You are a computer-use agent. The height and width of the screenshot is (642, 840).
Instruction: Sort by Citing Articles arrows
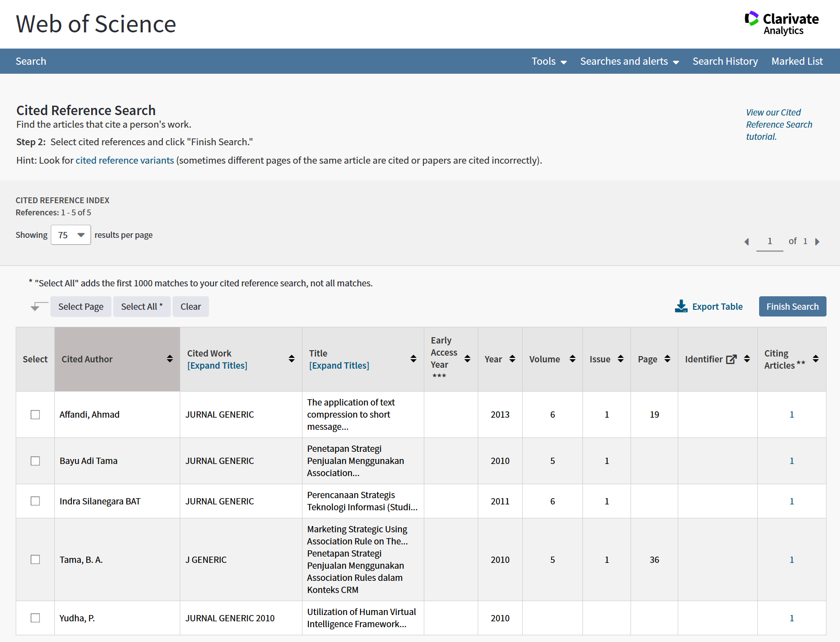pos(815,359)
